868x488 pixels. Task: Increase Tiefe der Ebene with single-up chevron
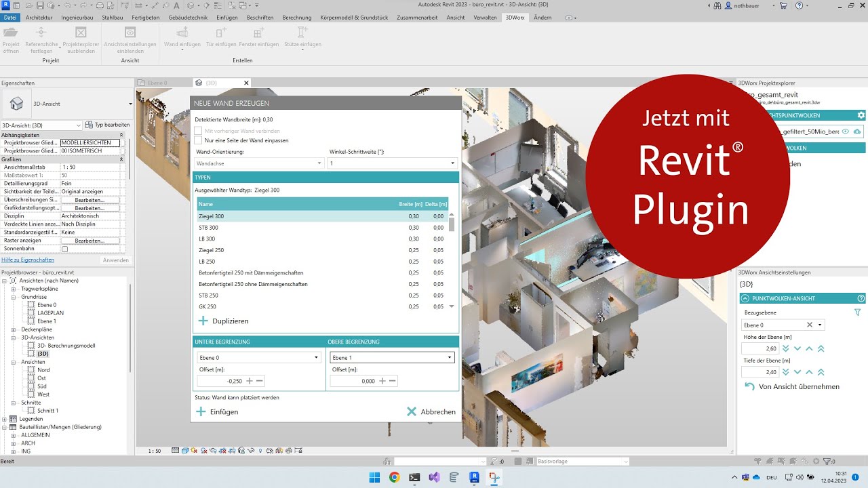point(809,372)
